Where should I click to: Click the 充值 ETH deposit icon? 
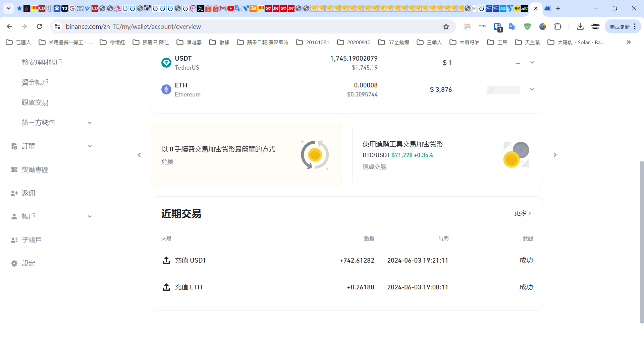pos(166,287)
